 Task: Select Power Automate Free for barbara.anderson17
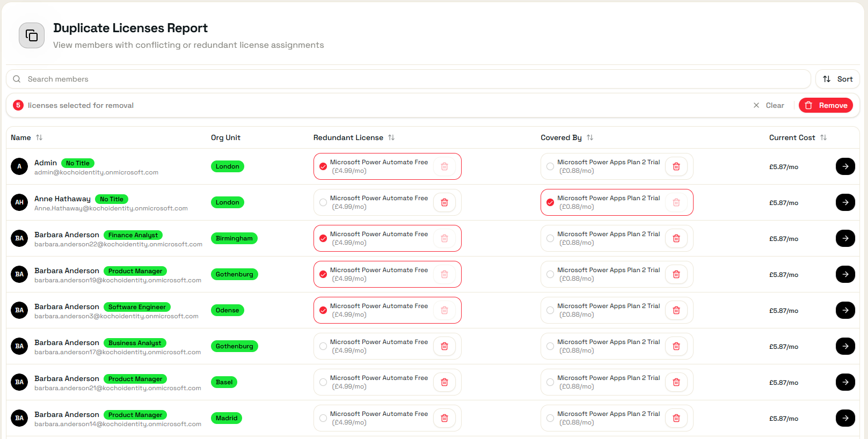323,346
